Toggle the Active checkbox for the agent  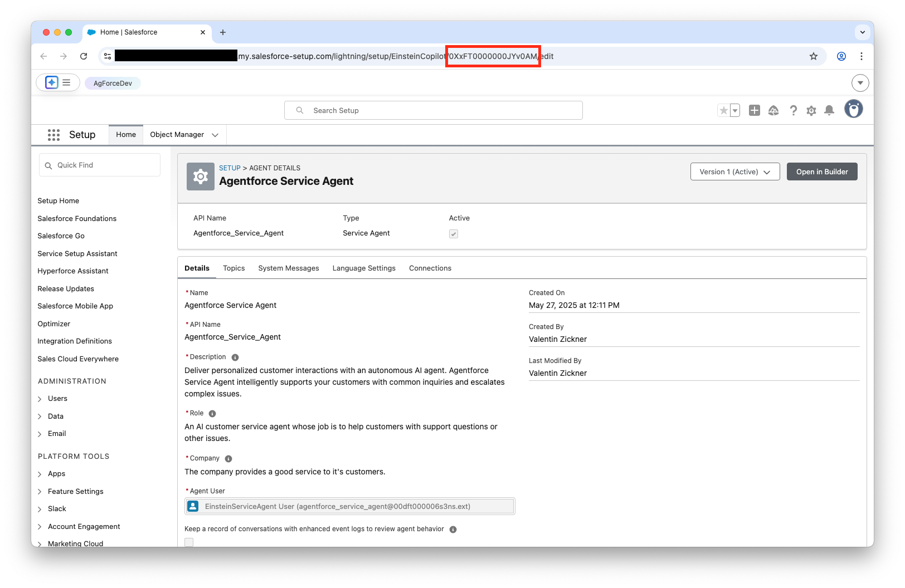453,233
